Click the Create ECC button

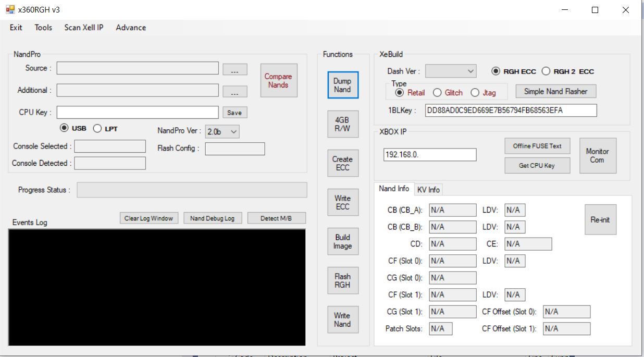(x=342, y=163)
